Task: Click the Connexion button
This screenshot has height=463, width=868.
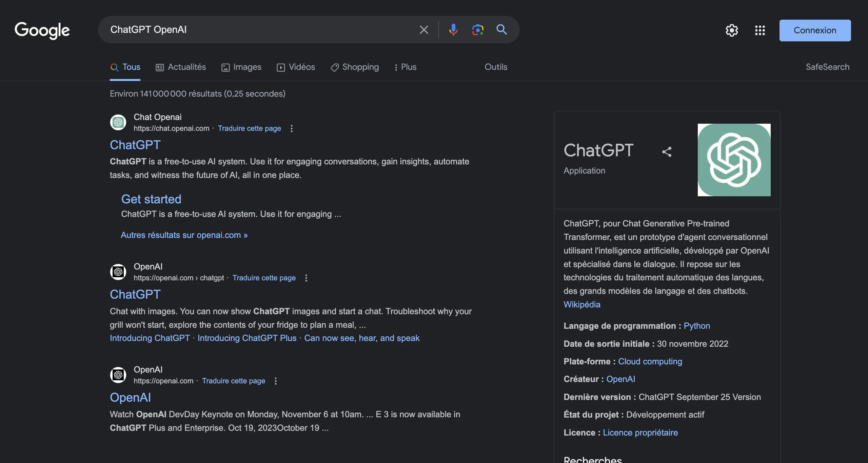Action: coord(815,30)
